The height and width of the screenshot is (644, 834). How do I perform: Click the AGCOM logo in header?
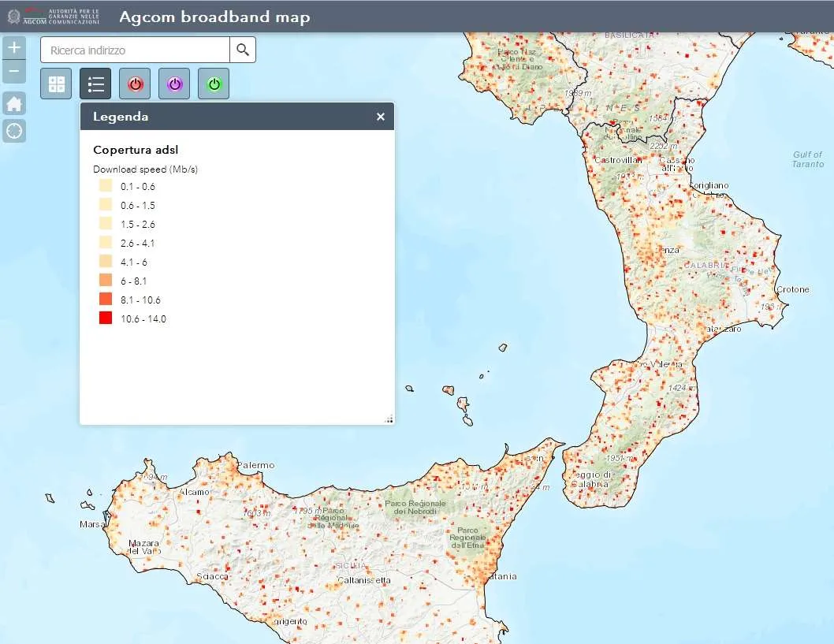[x=54, y=17]
